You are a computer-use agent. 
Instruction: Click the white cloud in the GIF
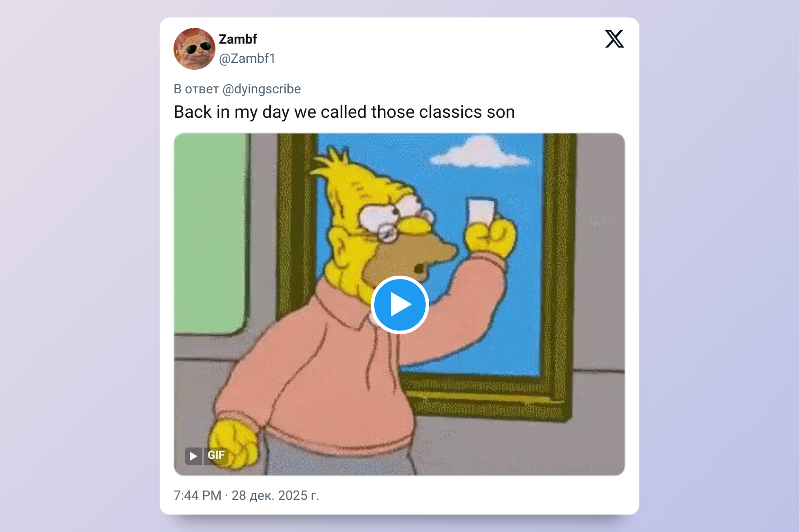(479, 153)
